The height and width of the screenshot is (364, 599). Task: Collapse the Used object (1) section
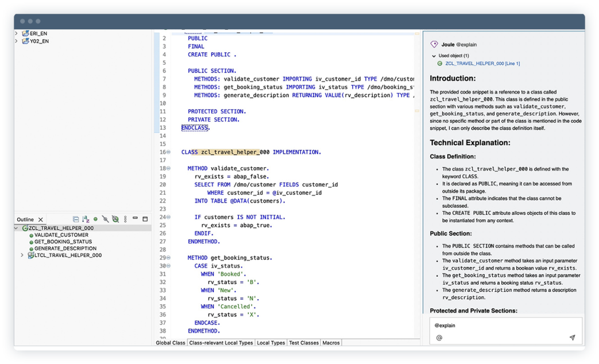[x=434, y=56]
